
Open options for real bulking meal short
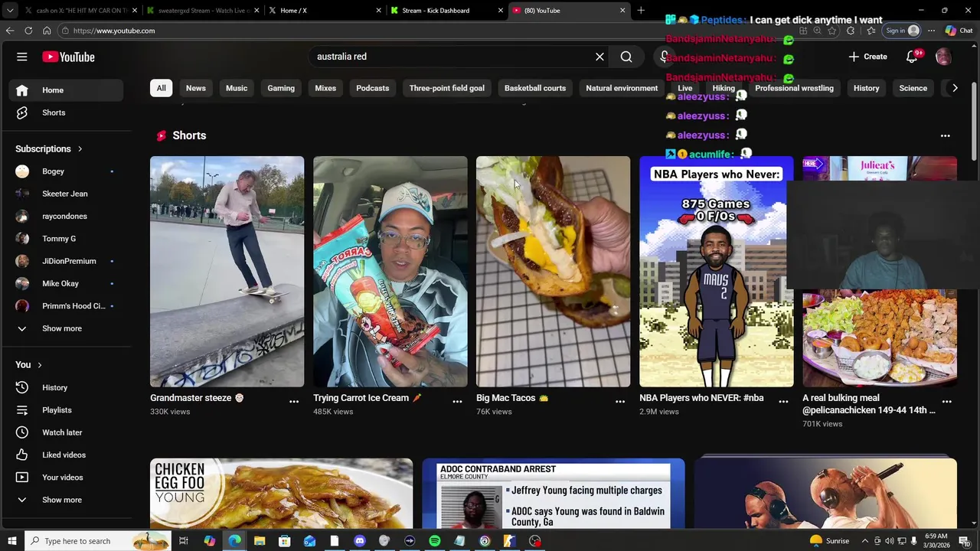click(946, 401)
